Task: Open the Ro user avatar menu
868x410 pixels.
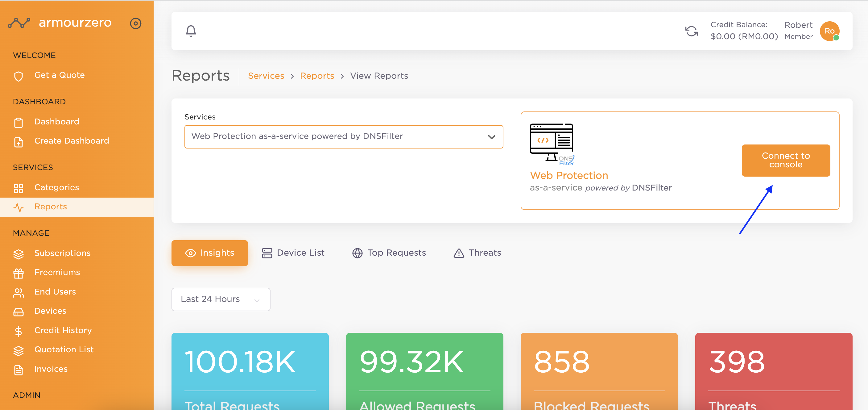Action: 829,31
